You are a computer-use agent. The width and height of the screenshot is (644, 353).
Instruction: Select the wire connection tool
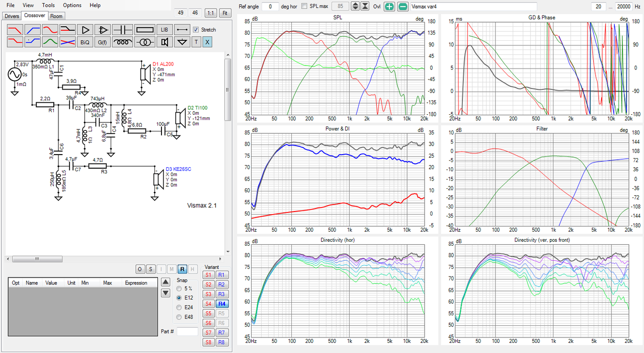(182, 29)
